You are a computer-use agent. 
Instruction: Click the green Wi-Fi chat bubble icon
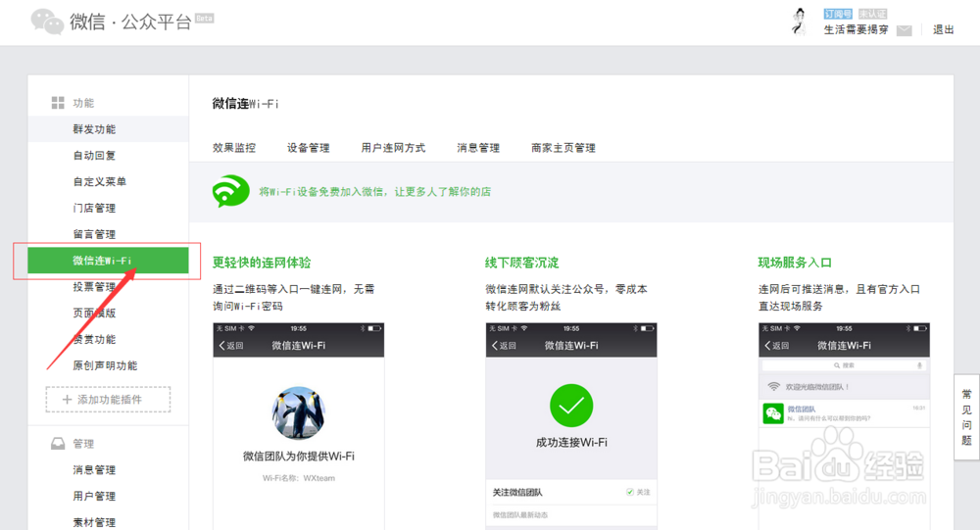[230, 191]
